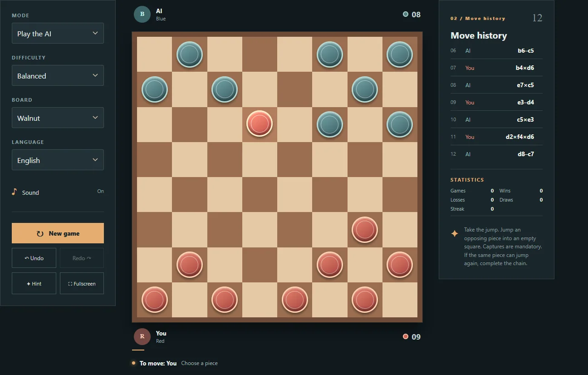Select the blue piece on square b8
The image size is (588, 375).
(190, 54)
